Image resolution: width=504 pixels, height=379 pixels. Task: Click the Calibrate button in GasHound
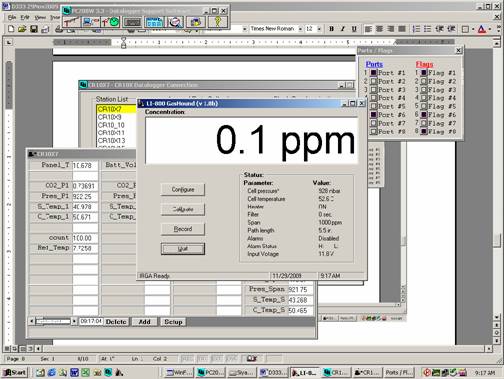183,209
